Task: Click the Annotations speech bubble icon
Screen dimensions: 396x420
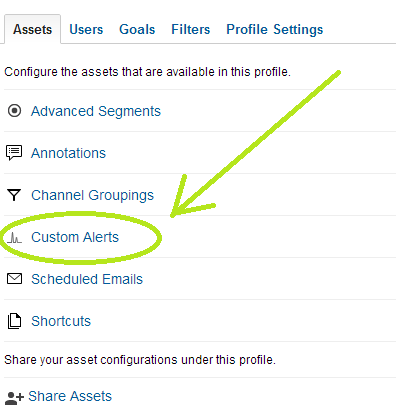Action: point(14,153)
